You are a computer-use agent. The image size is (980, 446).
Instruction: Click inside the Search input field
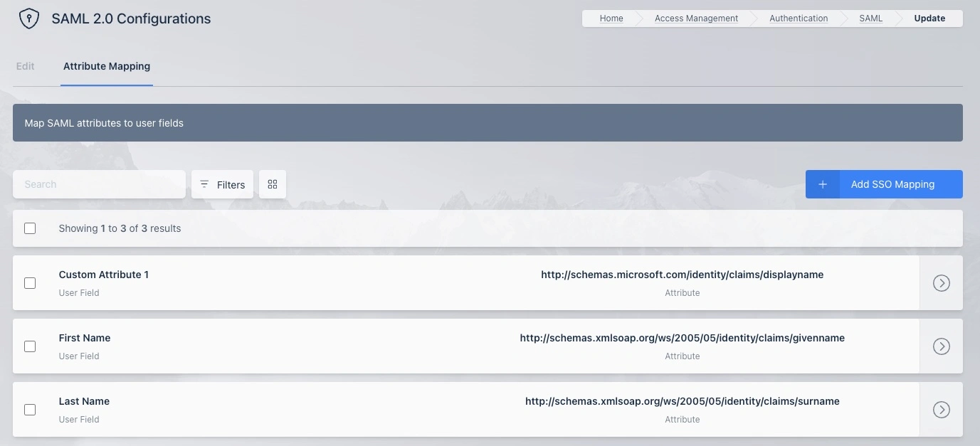click(x=98, y=184)
